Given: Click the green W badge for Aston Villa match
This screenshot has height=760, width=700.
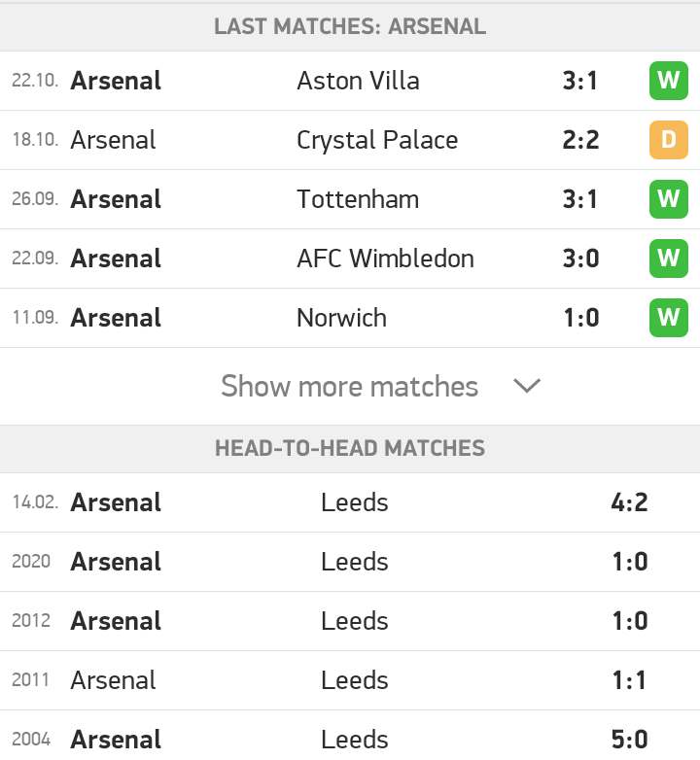Looking at the screenshot, I should [x=669, y=81].
